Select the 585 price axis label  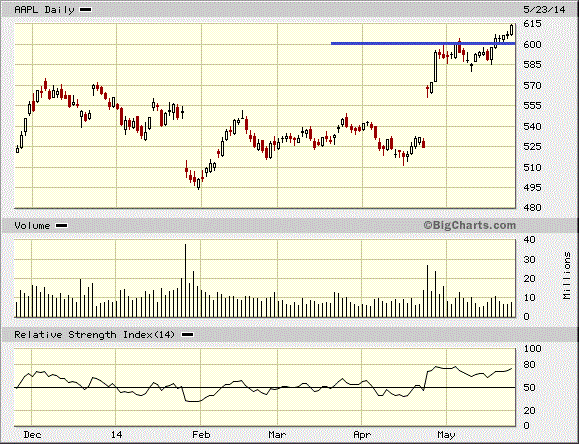(x=532, y=65)
